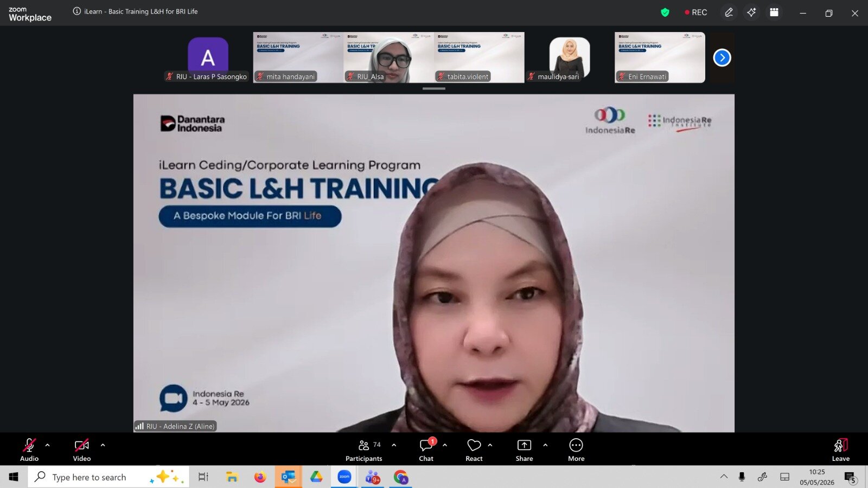Expand the Participants options caret
The image size is (868, 488).
click(x=394, y=445)
